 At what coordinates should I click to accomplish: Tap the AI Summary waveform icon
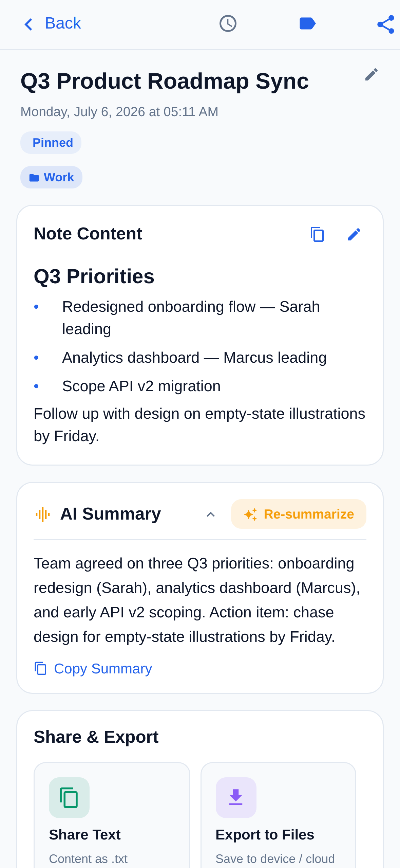click(x=43, y=514)
